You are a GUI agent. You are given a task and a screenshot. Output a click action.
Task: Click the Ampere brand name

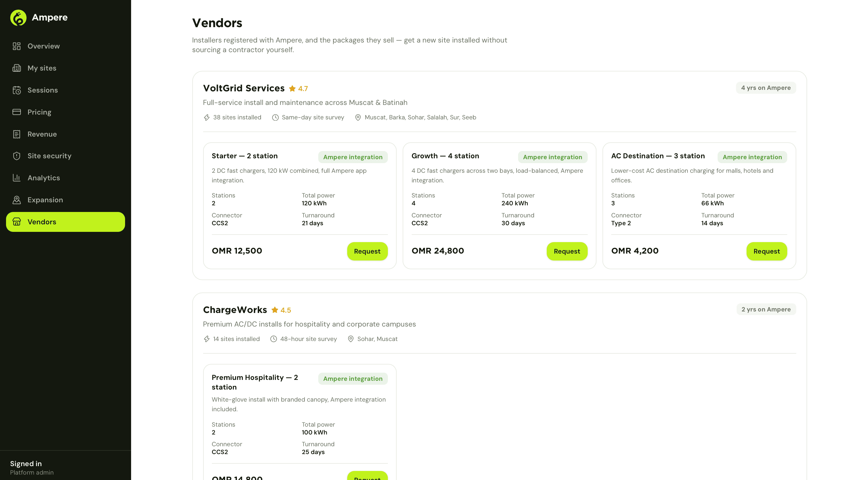coord(49,17)
